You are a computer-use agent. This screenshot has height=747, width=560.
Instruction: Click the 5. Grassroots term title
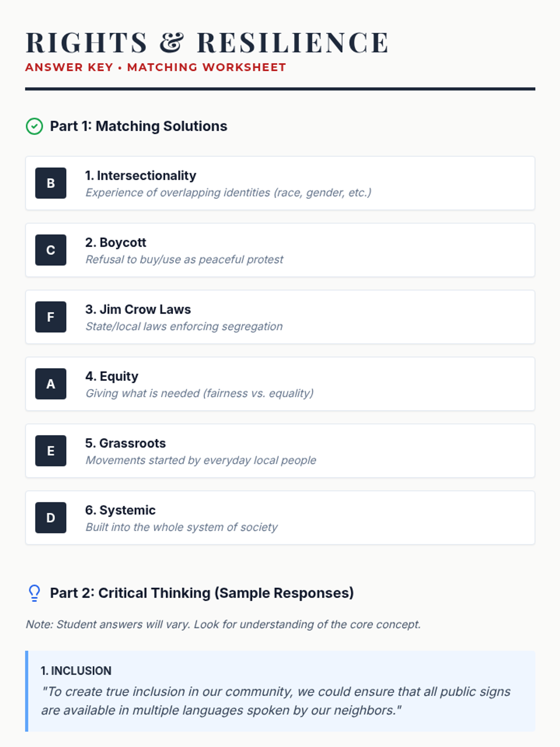click(x=126, y=443)
